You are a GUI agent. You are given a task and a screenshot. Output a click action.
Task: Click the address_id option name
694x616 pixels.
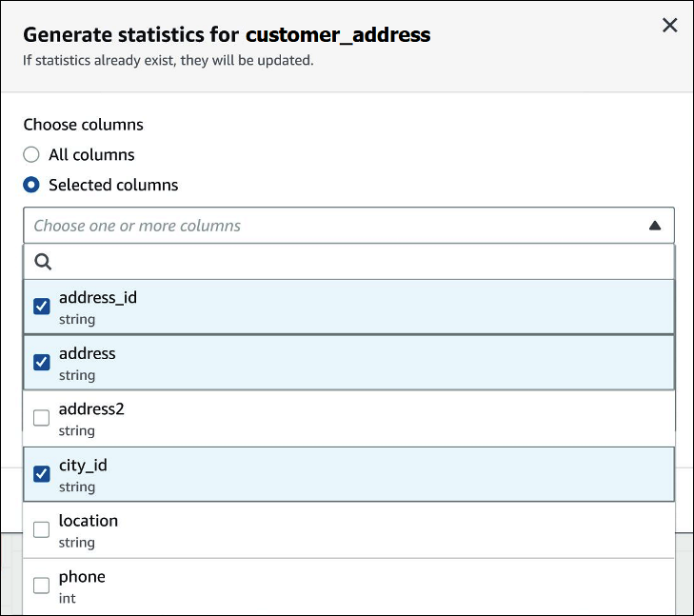coord(98,297)
